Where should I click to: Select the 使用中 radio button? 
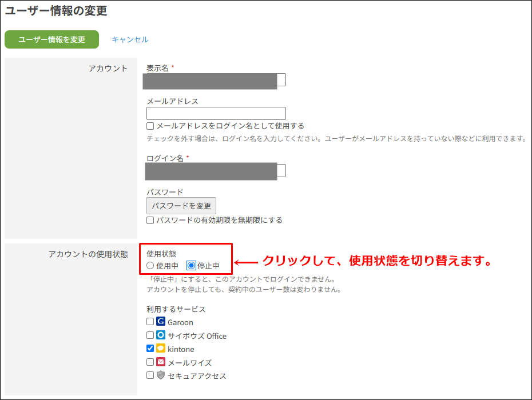[150, 266]
